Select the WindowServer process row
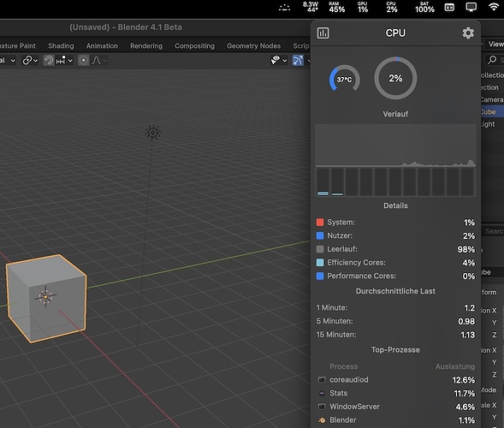Screen dimensions: 504x428 (395, 407)
